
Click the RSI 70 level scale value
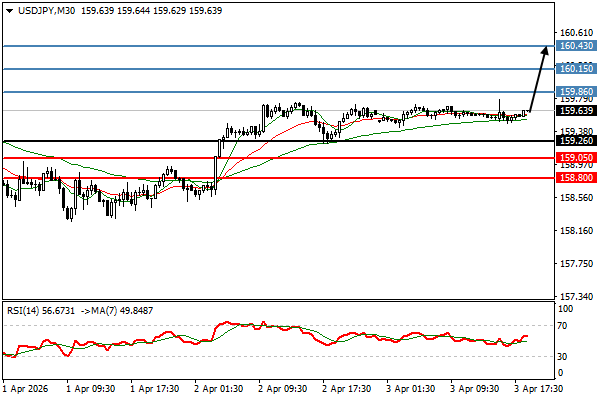click(565, 326)
